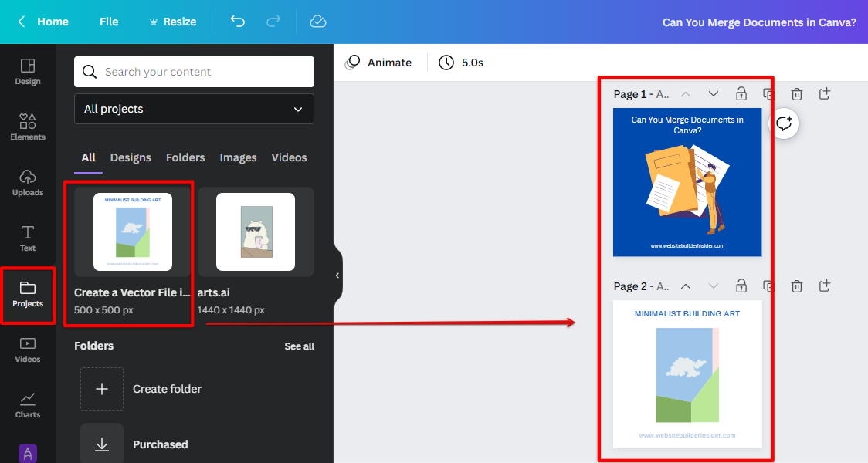
Task: Open the Uploads panel
Action: pos(28,182)
